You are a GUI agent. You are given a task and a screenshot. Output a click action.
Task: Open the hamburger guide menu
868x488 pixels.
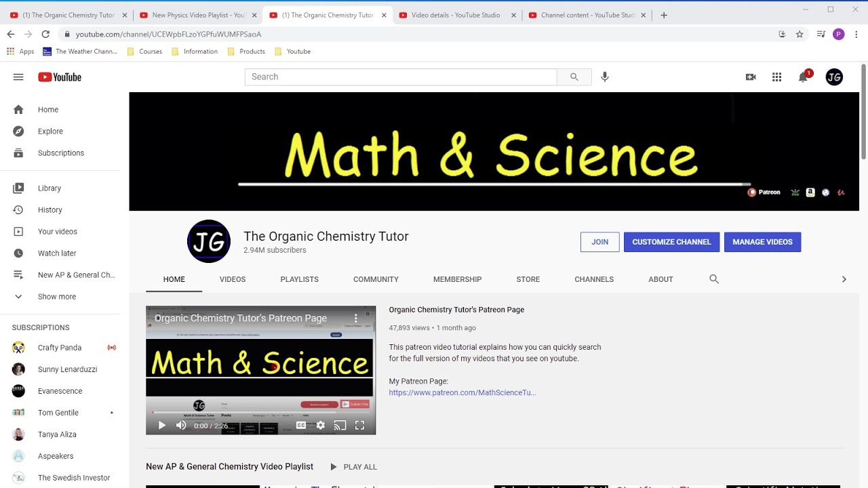click(x=18, y=77)
